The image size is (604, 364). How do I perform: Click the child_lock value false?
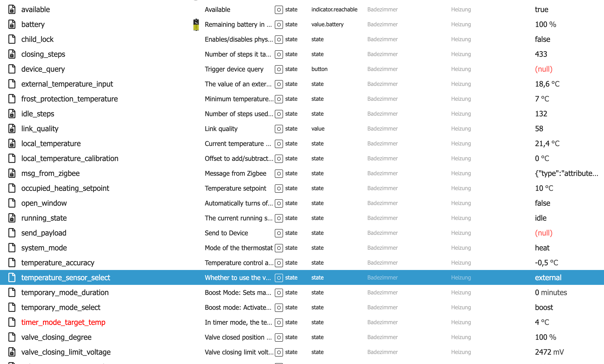pos(542,39)
